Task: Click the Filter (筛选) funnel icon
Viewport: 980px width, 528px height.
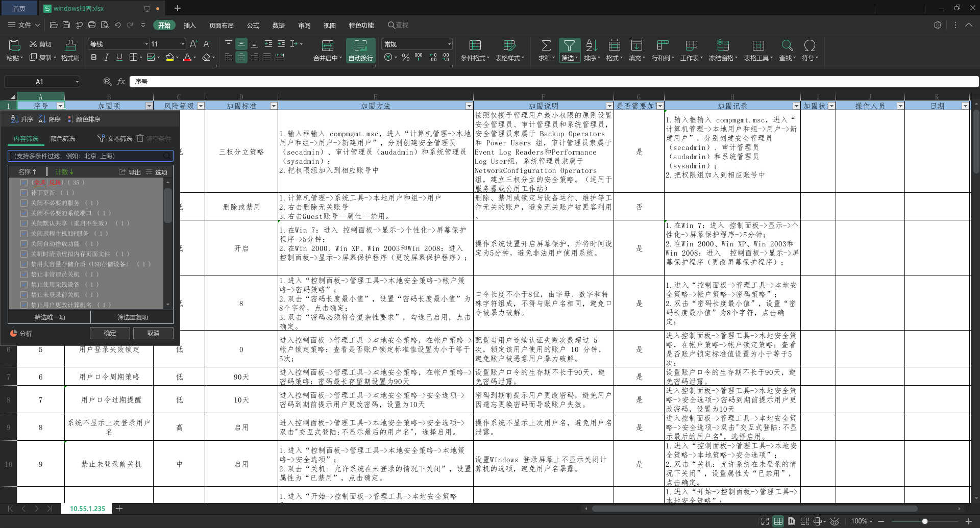Action: (569, 45)
